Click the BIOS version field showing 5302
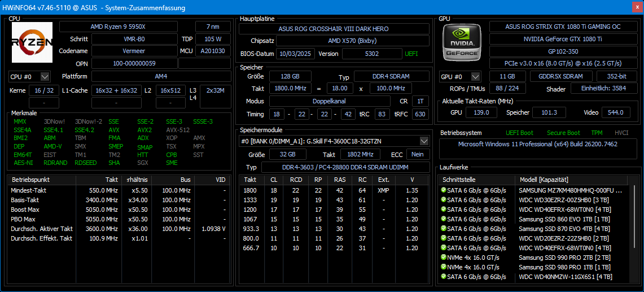The width and height of the screenshot is (644, 292). click(x=372, y=54)
